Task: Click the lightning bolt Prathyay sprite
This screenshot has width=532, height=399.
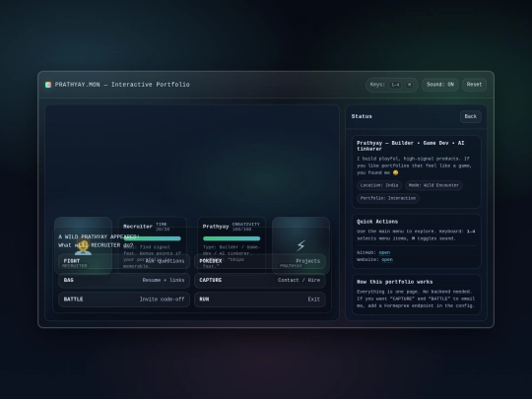Action: tap(300, 245)
